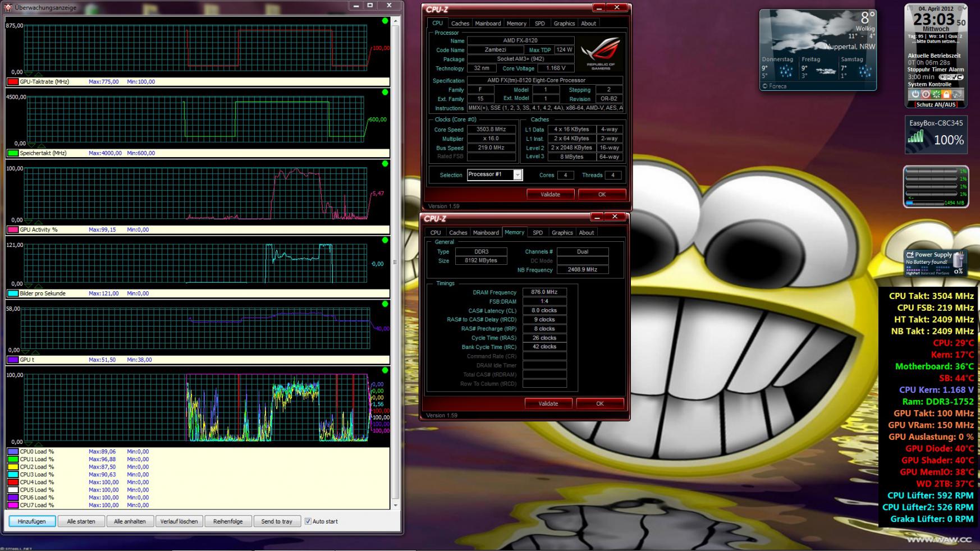This screenshot has width=980, height=551.
Task: Open SPD tab in the upper CPU-Z window
Action: coord(539,24)
